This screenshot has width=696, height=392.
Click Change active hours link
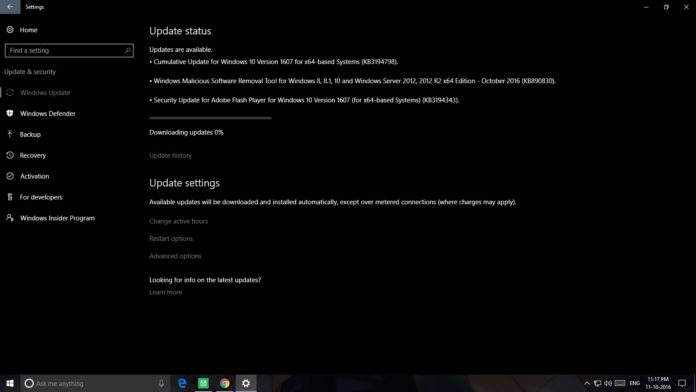pos(178,221)
